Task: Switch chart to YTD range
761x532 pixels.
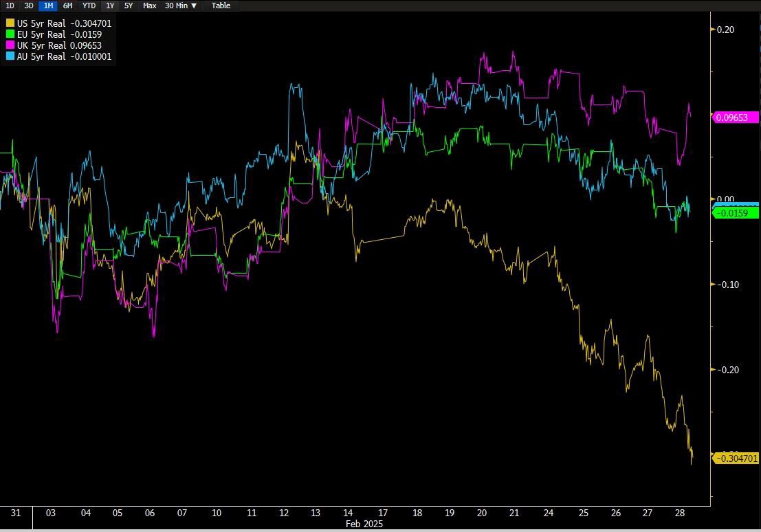Action: coord(89,5)
